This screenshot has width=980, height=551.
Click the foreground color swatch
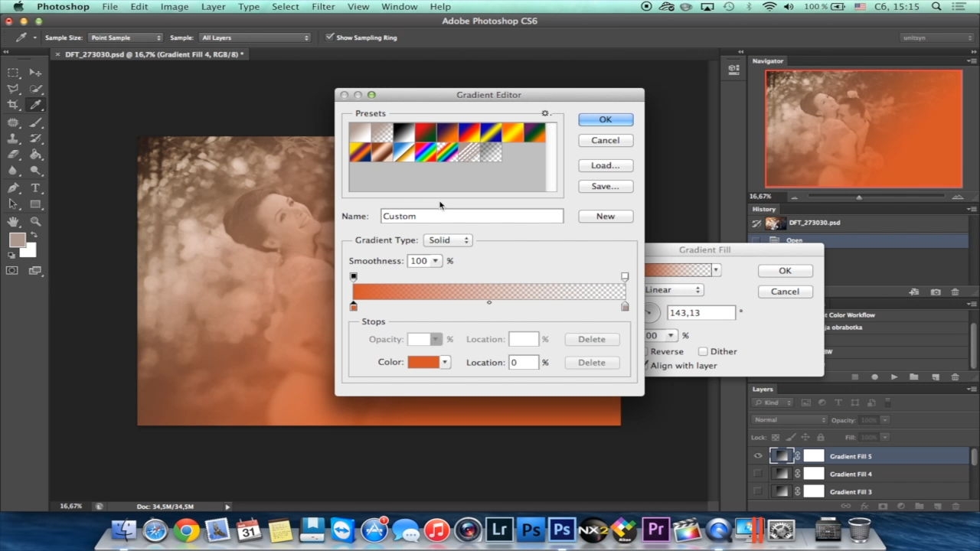(17, 240)
